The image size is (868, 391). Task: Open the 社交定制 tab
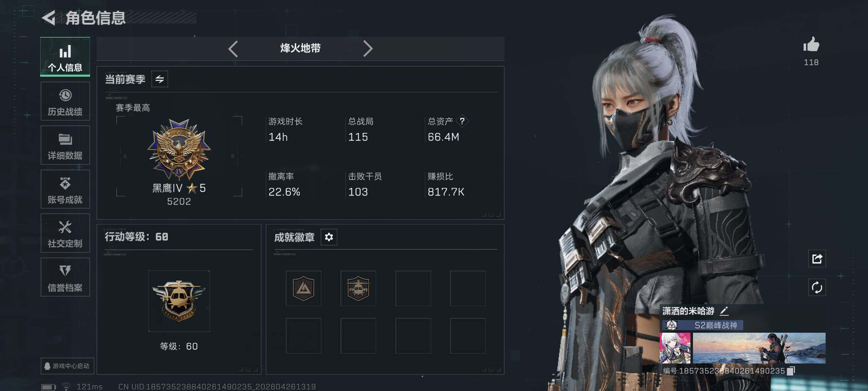pos(65,233)
